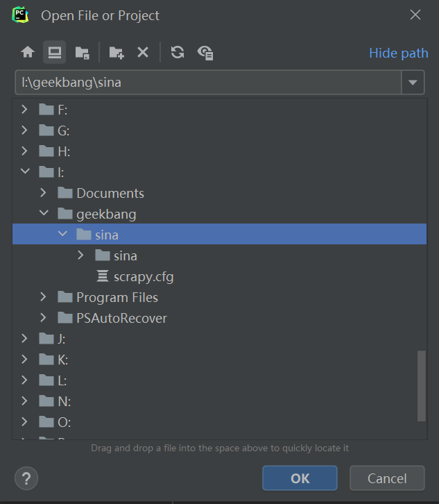The height and width of the screenshot is (504, 439).
Task: Click the Desktop directory icon
Action: [54, 52]
